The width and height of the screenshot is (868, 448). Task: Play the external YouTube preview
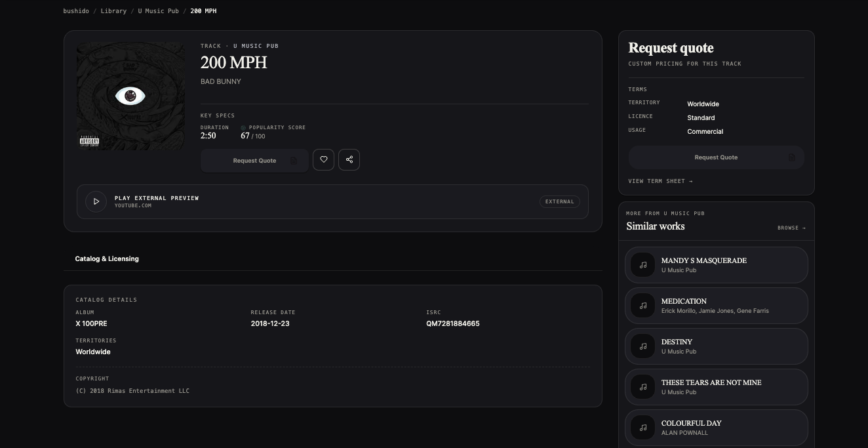pyautogui.click(x=96, y=201)
